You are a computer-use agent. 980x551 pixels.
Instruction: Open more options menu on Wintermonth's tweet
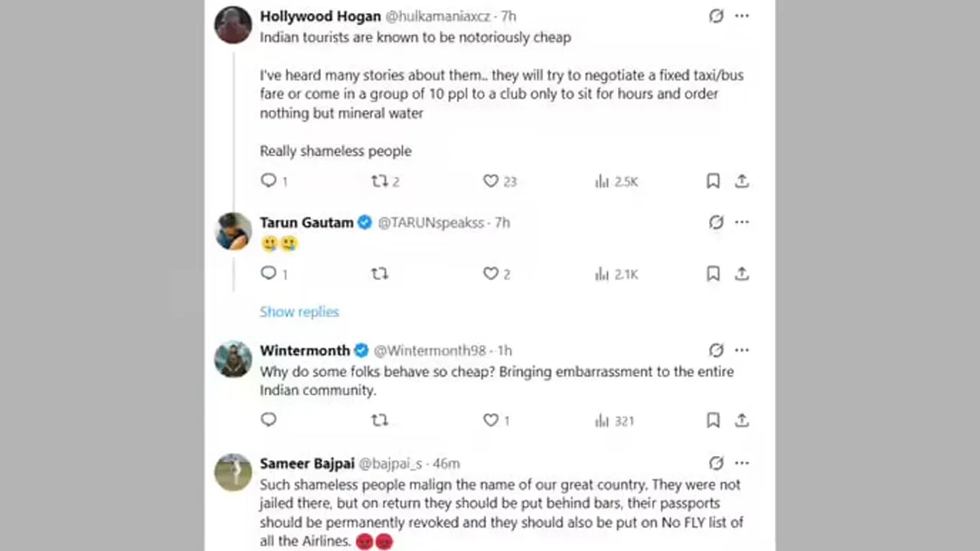742,350
